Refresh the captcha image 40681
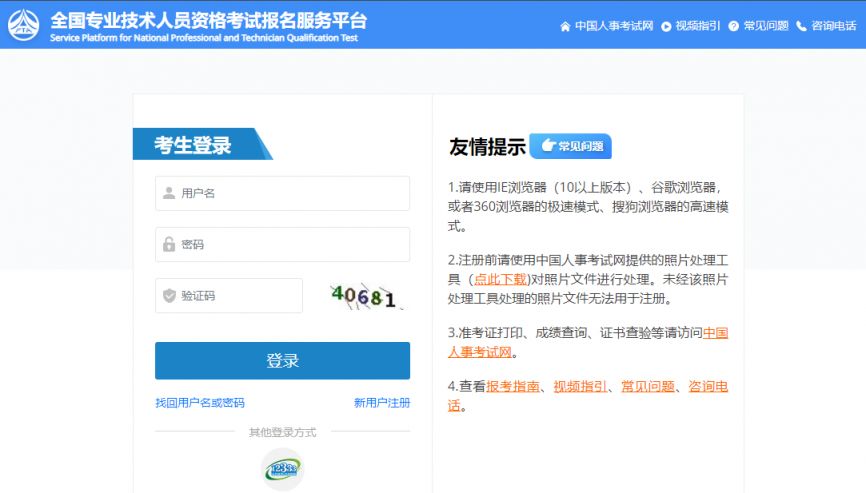This screenshot has height=493, width=866. click(366, 296)
